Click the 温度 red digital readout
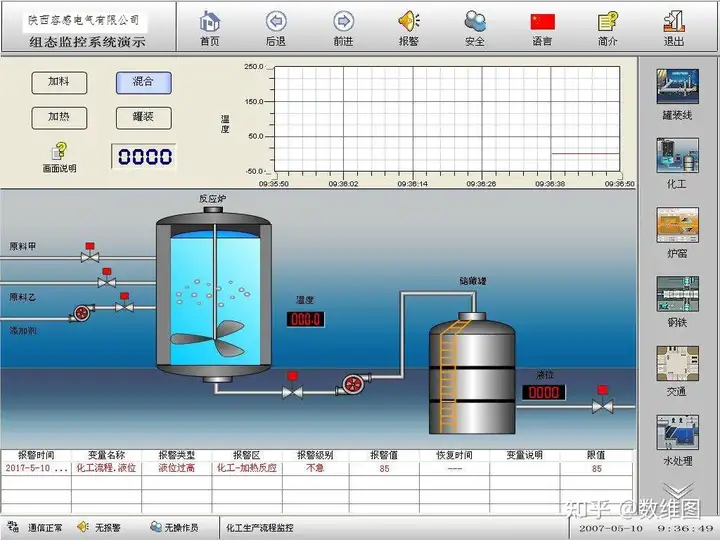The width and height of the screenshot is (720, 540). [306, 319]
